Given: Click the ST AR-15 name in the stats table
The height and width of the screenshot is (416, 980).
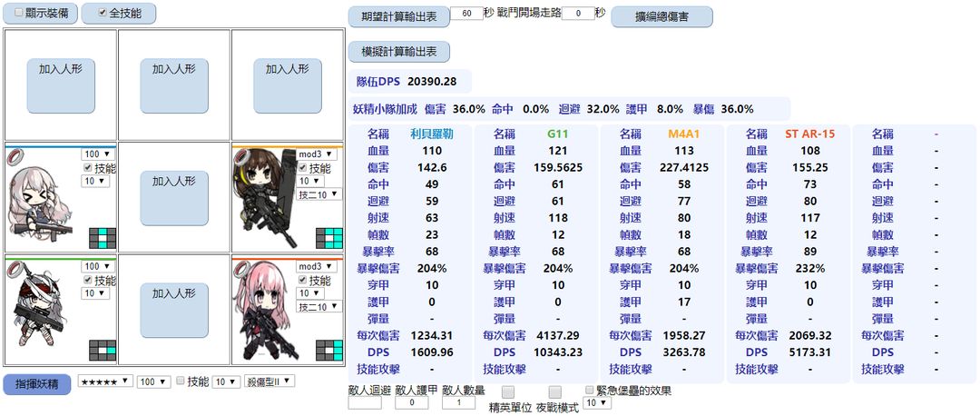Looking at the screenshot, I should (810, 134).
